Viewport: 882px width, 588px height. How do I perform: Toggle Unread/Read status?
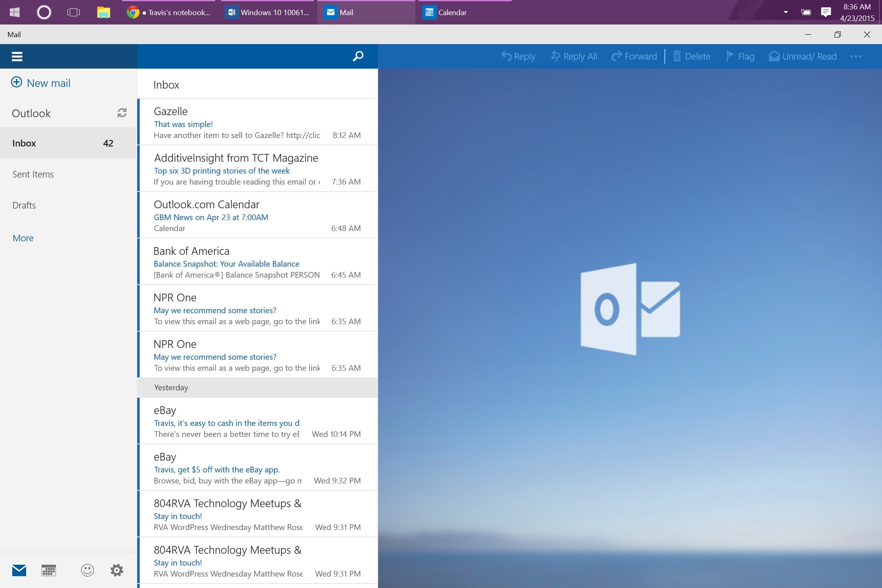coord(803,56)
